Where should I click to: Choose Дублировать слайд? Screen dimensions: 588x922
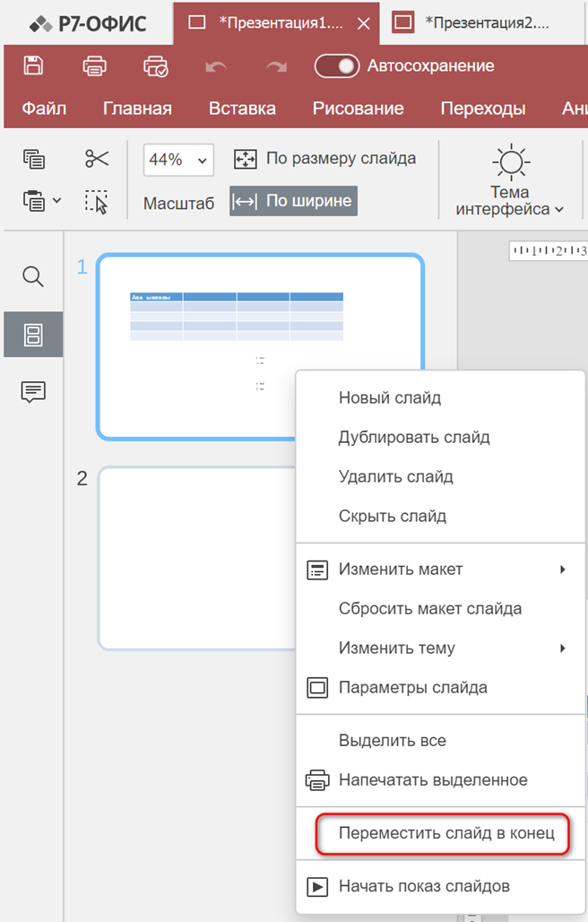(x=441, y=438)
